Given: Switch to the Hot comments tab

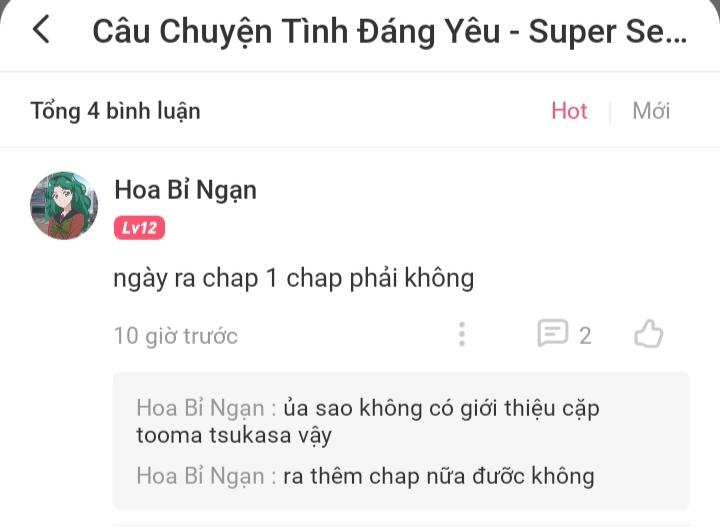Looking at the screenshot, I should tap(569, 111).
